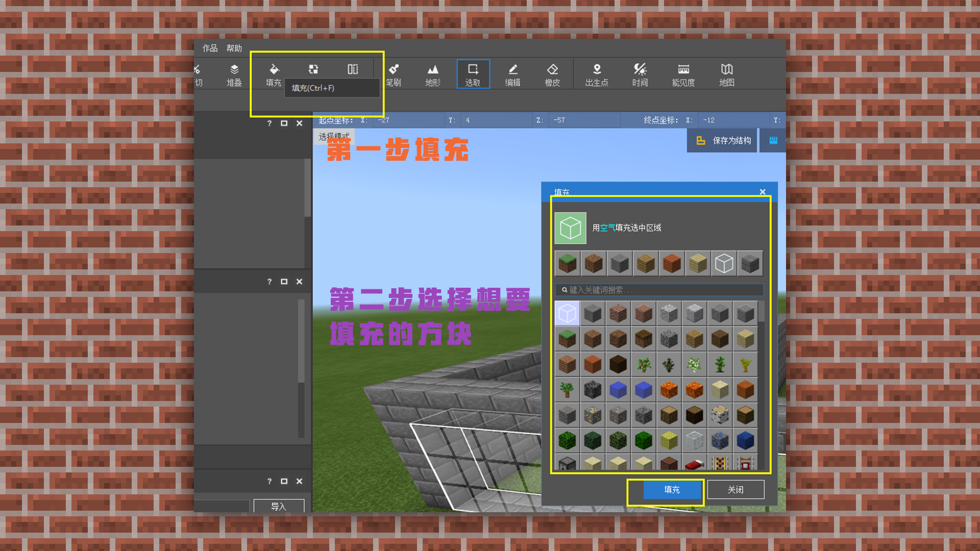Pick stone bricks in recent blocks row
Image resolution: width=980 pixels, height=551 pixels.
[x=750, y=264]
